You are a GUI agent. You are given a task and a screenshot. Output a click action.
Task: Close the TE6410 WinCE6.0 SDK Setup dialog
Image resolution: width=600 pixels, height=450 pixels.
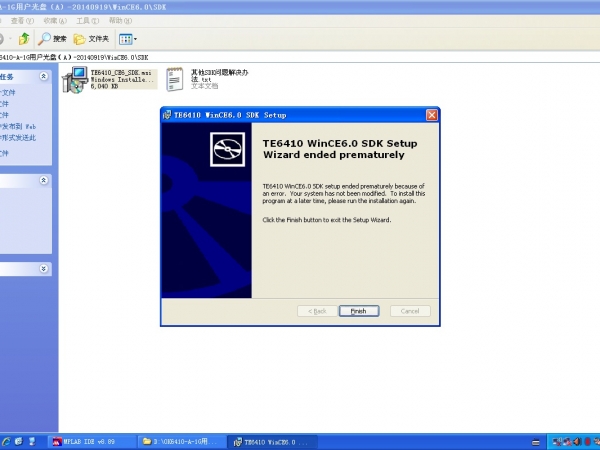pos(431,115)
